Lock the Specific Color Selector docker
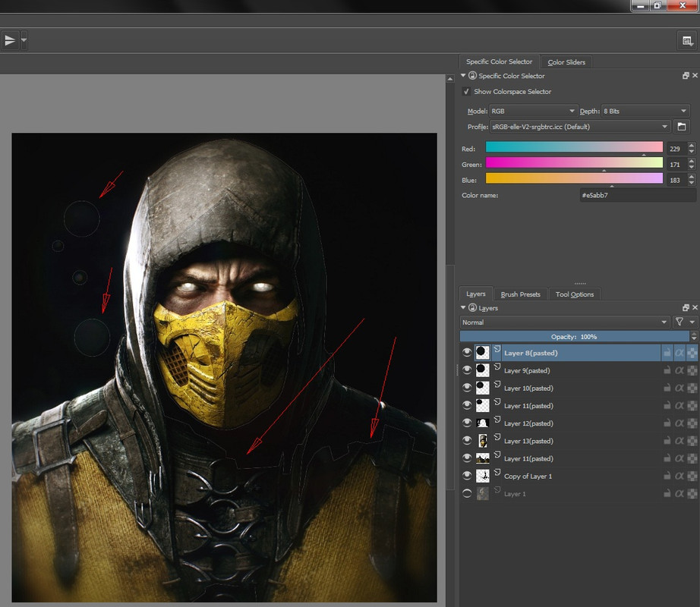 [x=473, y=76]
